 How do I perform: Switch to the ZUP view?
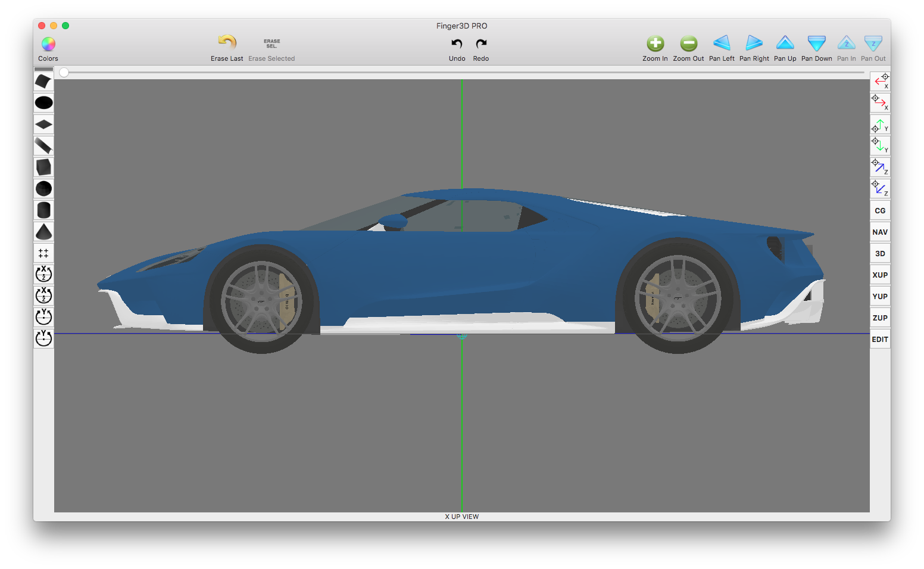pyautogui.click(x=880, y=318)
